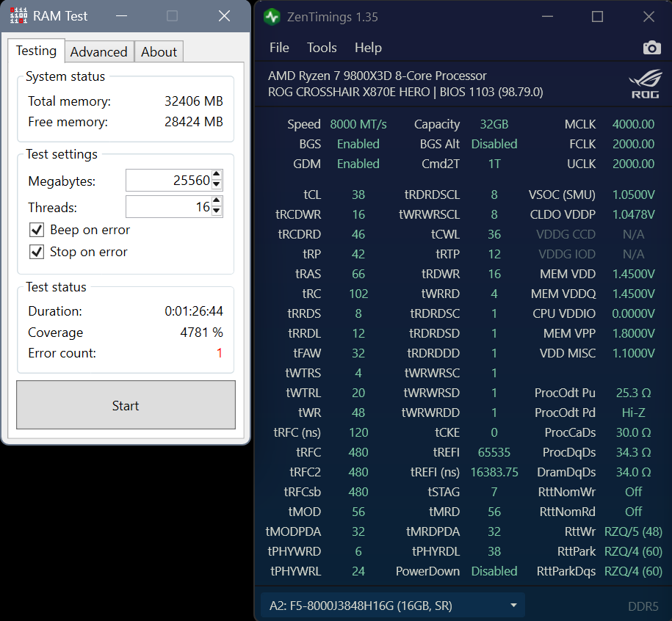Screen dimensions: 672x621
Task: Click the tREFI value 65535
Action: 494,452
